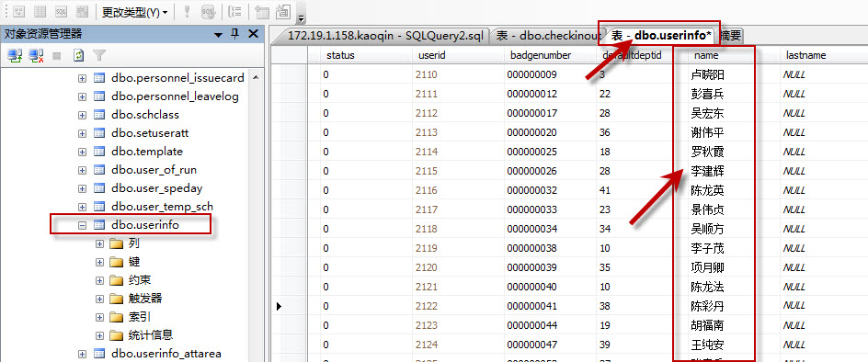Image resolution: width=868 pixels, height=362 pixels.
Task: Click the Filter funnel icon
Action: [x=99, y=55]
